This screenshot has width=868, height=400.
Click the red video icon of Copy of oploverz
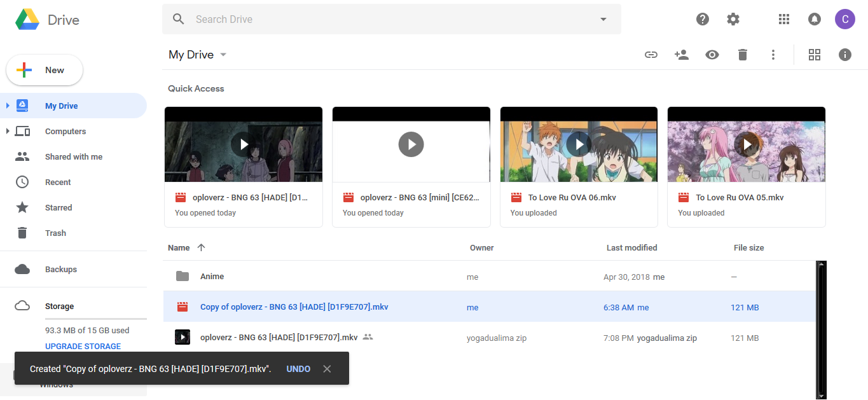183,307
